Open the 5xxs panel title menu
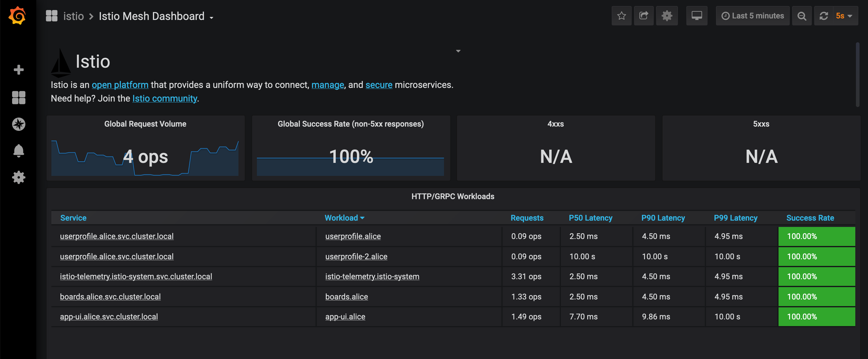Screen dimensions: 868x359 tap(761, 124)
